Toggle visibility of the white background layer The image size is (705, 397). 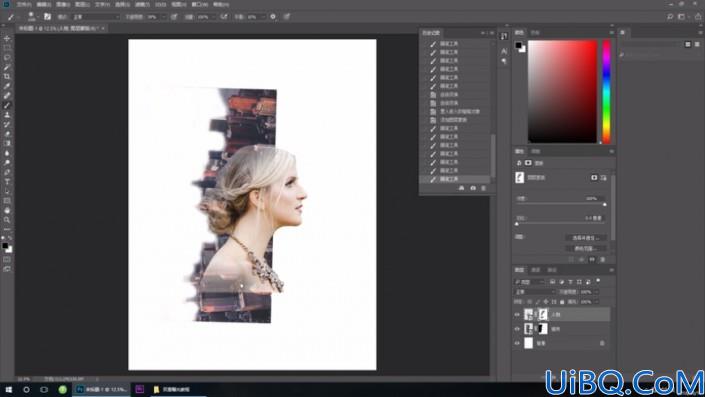coord(517,343)
